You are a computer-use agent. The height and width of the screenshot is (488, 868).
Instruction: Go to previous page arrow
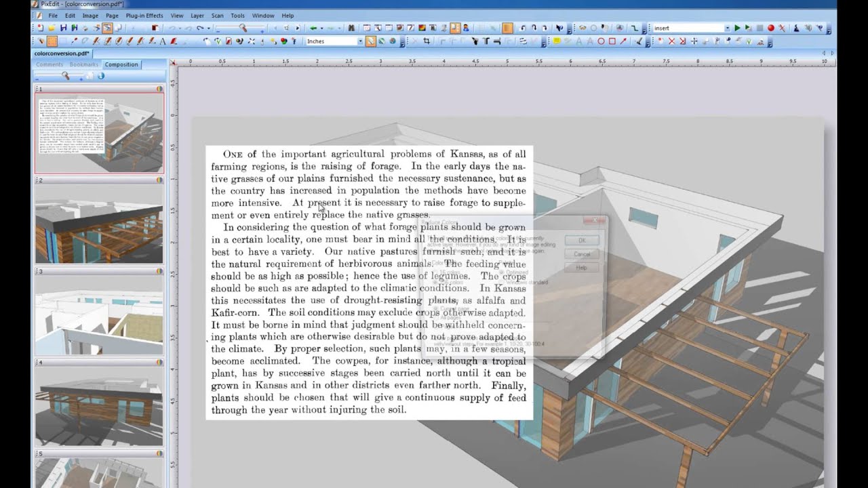[275, 28]
